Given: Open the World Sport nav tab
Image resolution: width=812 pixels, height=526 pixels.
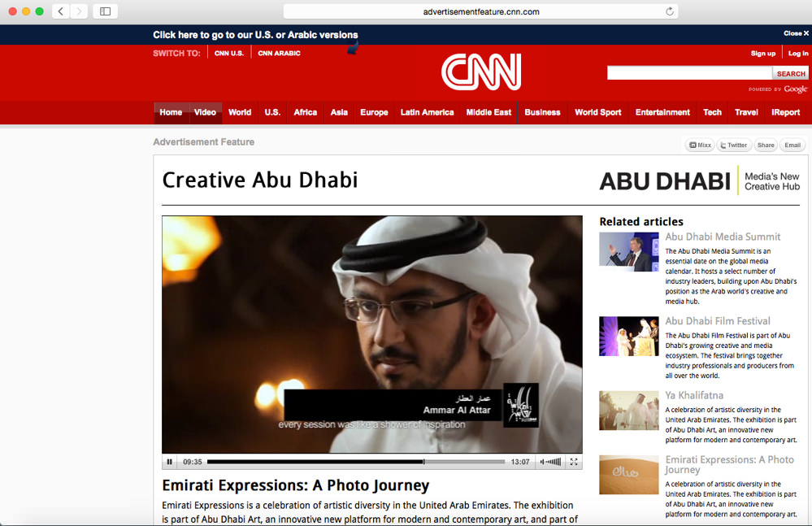Looking at the screenshot, I should pos(598,112).
